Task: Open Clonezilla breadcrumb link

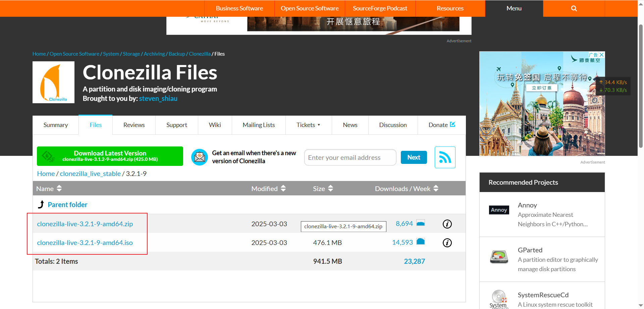Action: (200, 54)
